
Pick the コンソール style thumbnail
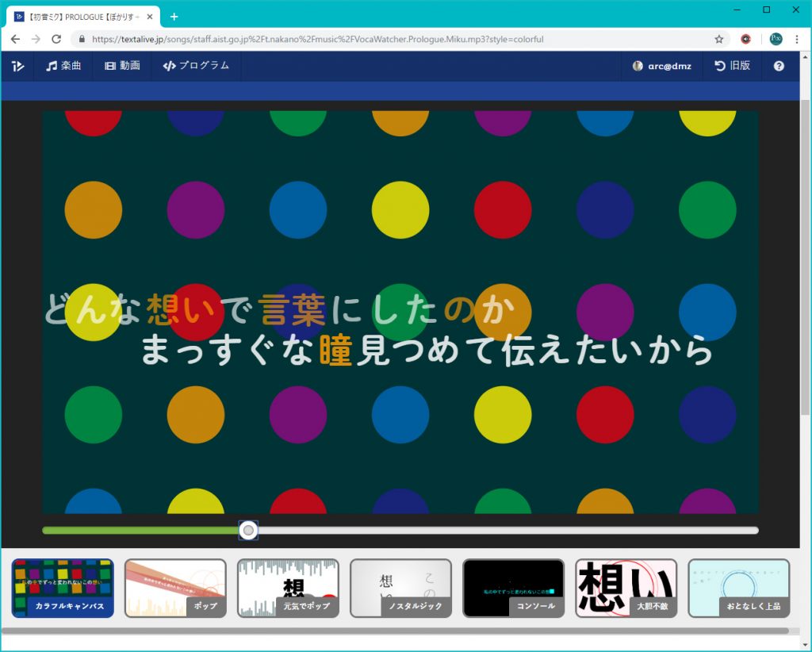(x=513, y=588)
